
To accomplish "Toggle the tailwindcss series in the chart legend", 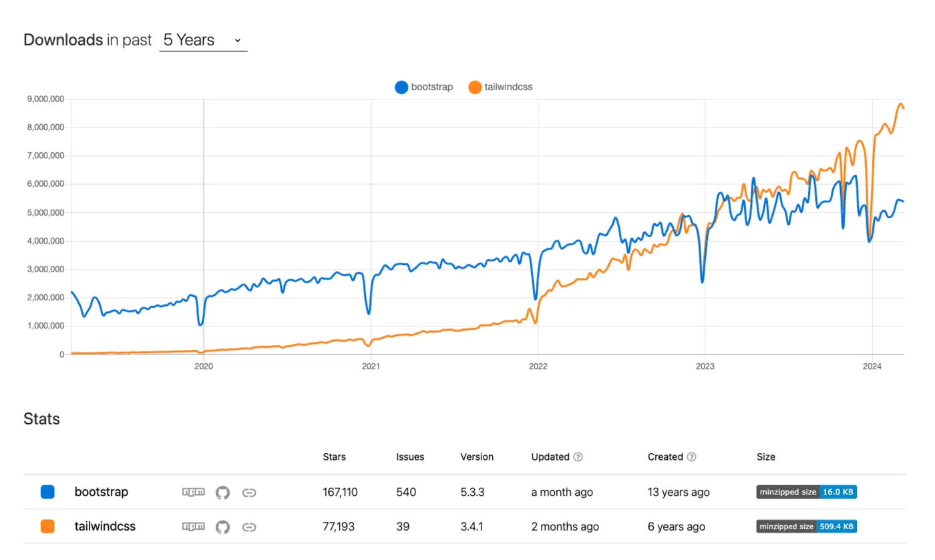I will coord(500,87).
